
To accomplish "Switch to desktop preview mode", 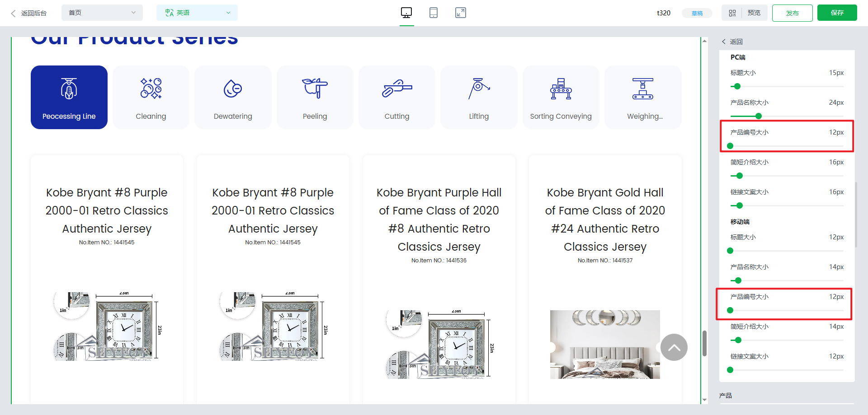I will 406,13.
